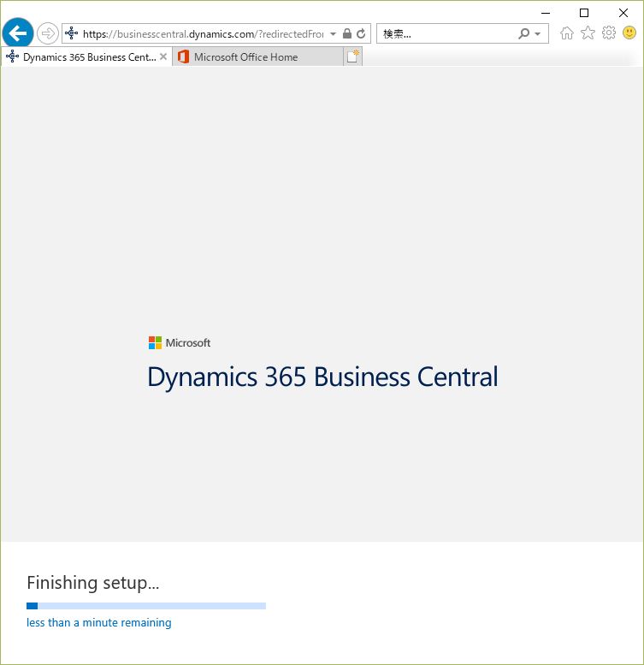Expand the search provider dropdown arrow
Screen dimensions: 644x665
pyautogui.click(x=538, y=34)
